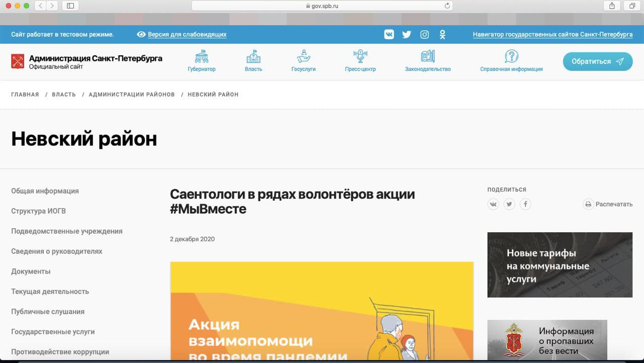Click НЕВСКИЙ РАЙОН in the breadcrumb
644x363 pixels.
[213, 95]
